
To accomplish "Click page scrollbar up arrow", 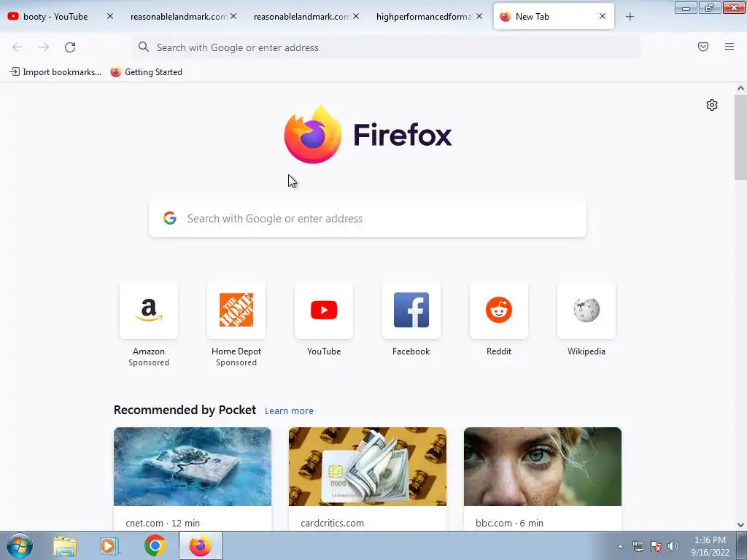I will [740, 88].
